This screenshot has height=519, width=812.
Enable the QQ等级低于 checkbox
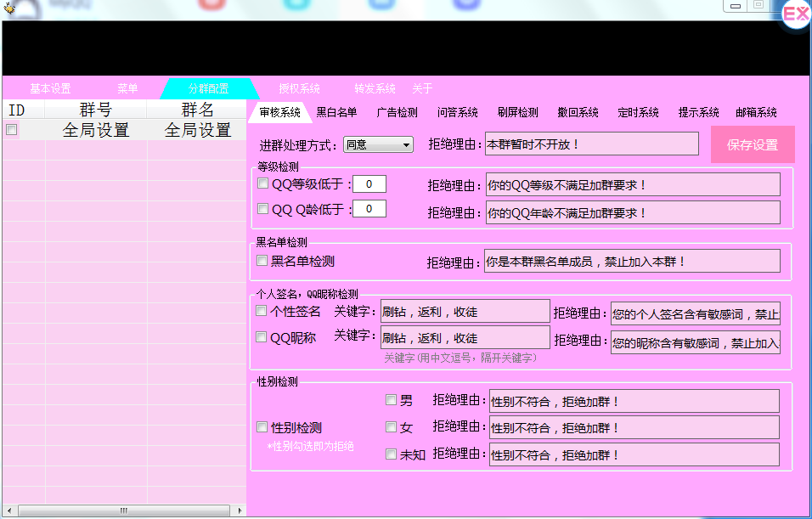tap(262, 183)
